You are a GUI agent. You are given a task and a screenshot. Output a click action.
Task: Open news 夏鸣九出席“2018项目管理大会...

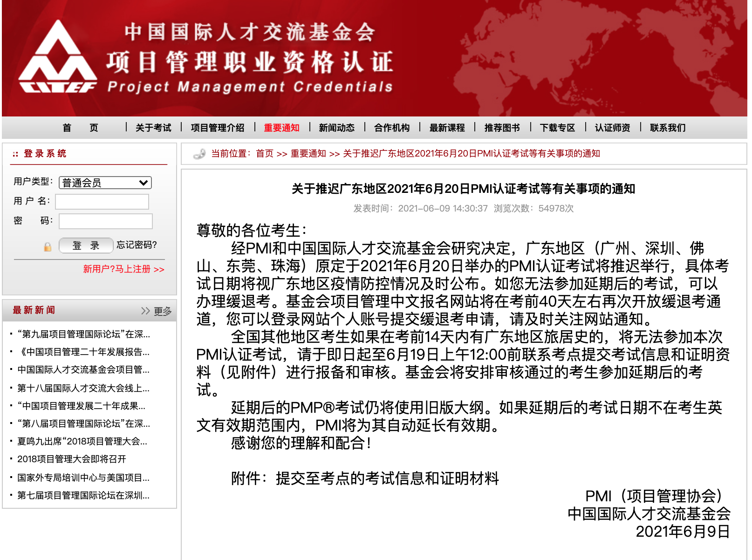coord(82,441)
